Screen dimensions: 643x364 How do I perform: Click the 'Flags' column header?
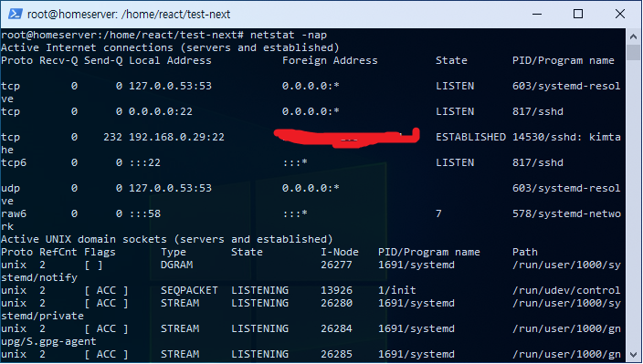point(100,252)
